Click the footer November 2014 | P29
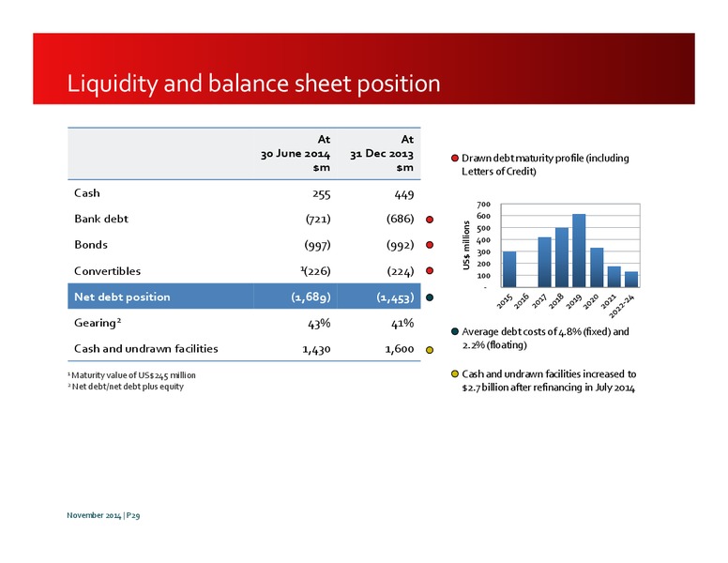The image size is (728, 563). tap(103, 515)
